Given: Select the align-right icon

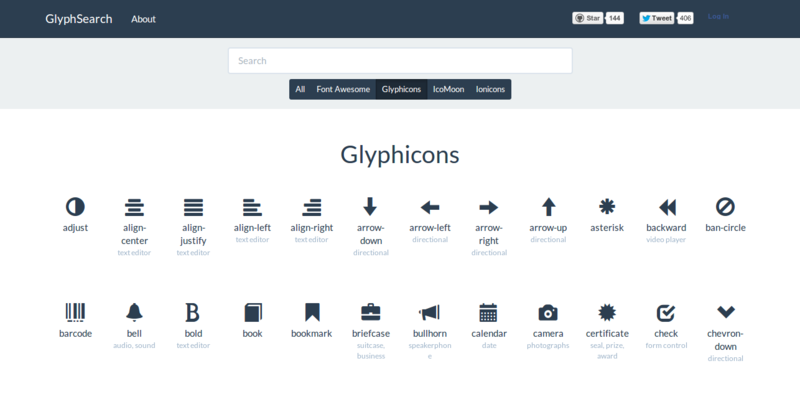Looking at the screenshot, I should click(x=312, y=208).
